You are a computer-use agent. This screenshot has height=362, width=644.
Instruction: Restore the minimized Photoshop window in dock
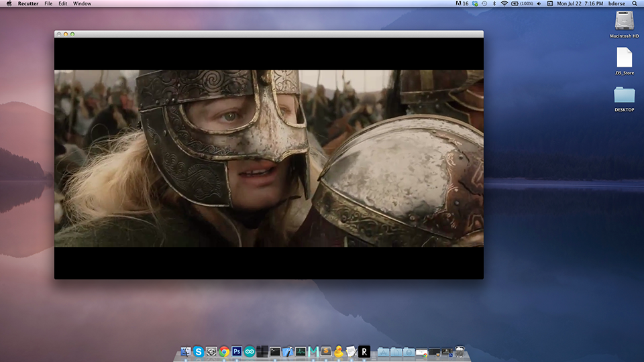tap(447, 353)
